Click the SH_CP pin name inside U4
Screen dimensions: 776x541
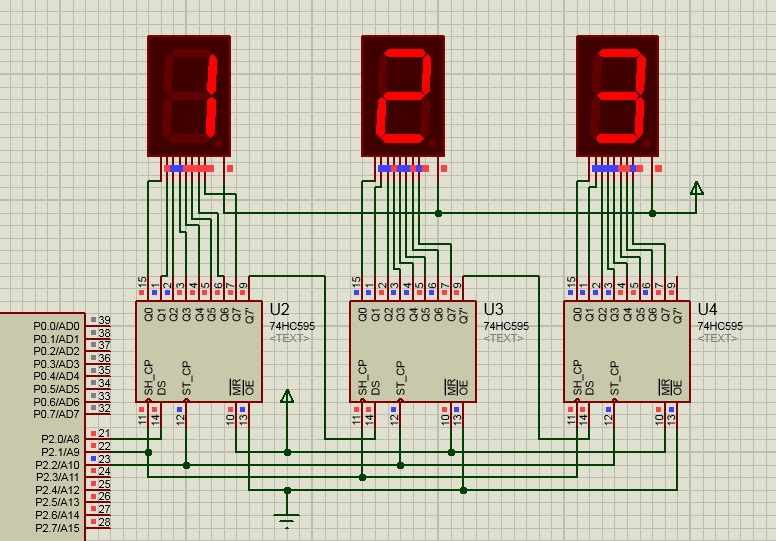(x=577, y=378)
